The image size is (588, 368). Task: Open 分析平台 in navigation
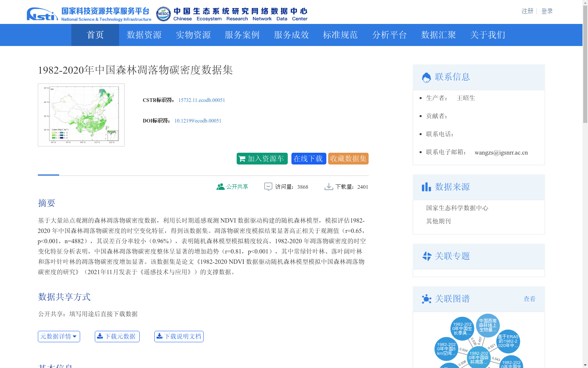[x=390, y=35]
